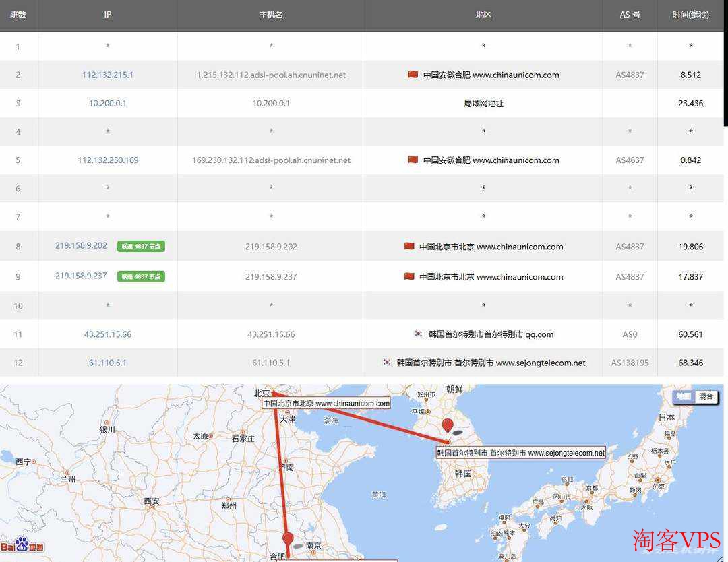Click the IP column header

pos(108,15)
